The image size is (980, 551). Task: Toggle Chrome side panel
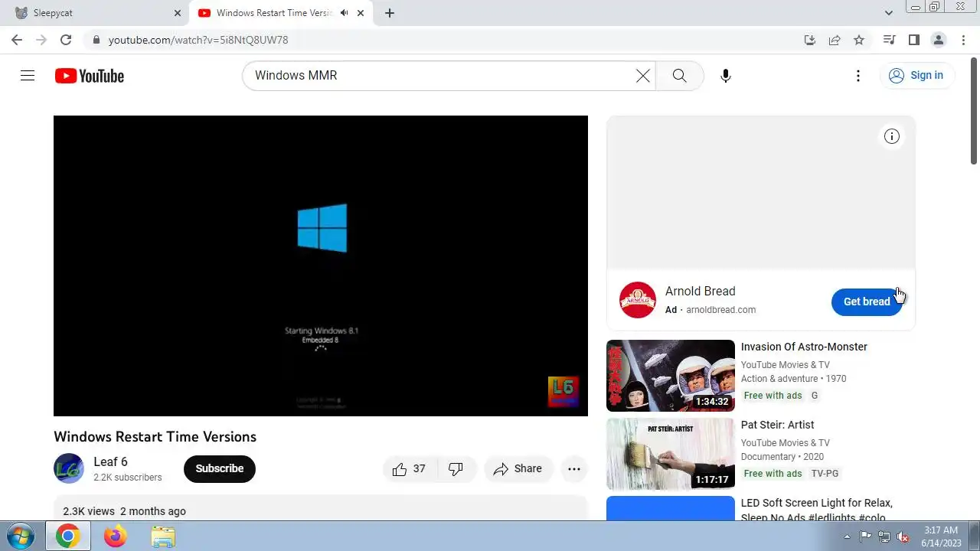click(x=913, y=40)
